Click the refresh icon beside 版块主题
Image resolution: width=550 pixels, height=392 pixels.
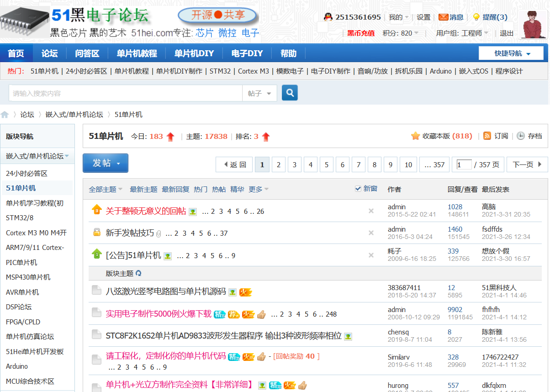tap(138, 273)
